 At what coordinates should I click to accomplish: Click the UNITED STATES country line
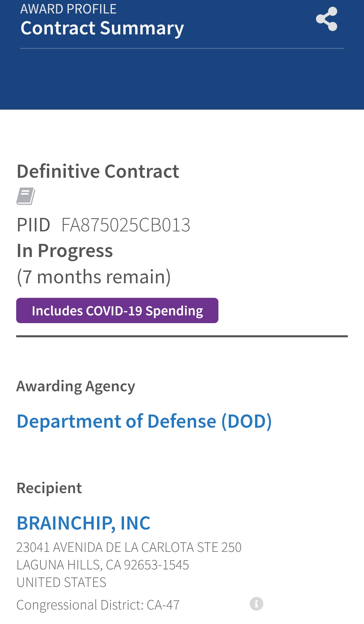pyautogui.click(x=62, y=583)
